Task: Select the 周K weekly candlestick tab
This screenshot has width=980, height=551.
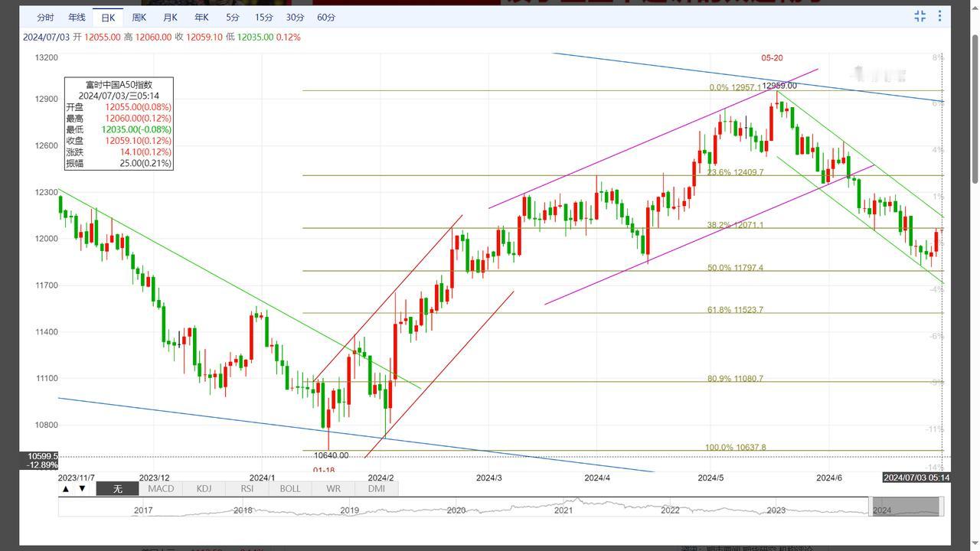Action: (139, 17)
